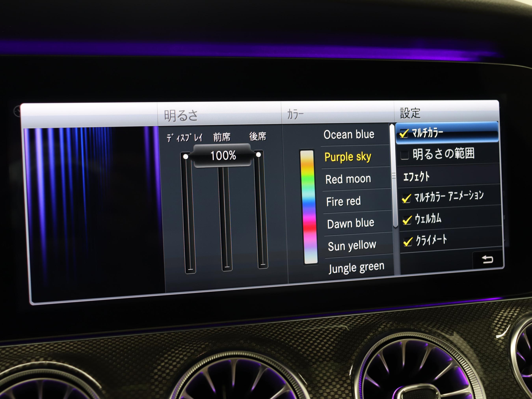Click the back arrow return icon
The height and width of the screenshot is (399, 532).
[x=487, y=259]
